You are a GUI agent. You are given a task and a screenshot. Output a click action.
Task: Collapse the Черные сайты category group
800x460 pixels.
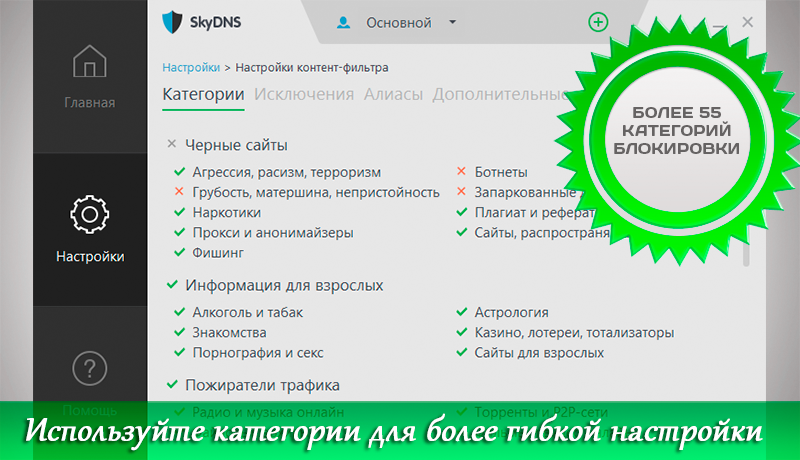coord(172,144)
